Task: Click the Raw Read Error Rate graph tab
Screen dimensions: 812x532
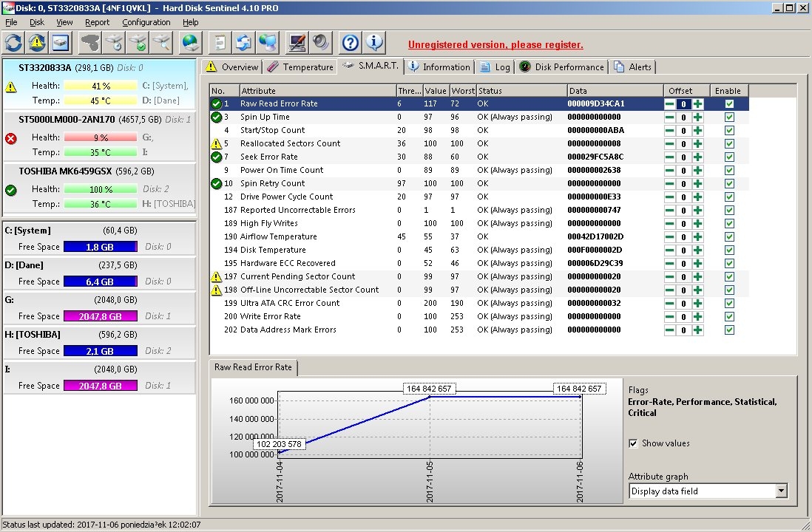Action: coord(253,367)
